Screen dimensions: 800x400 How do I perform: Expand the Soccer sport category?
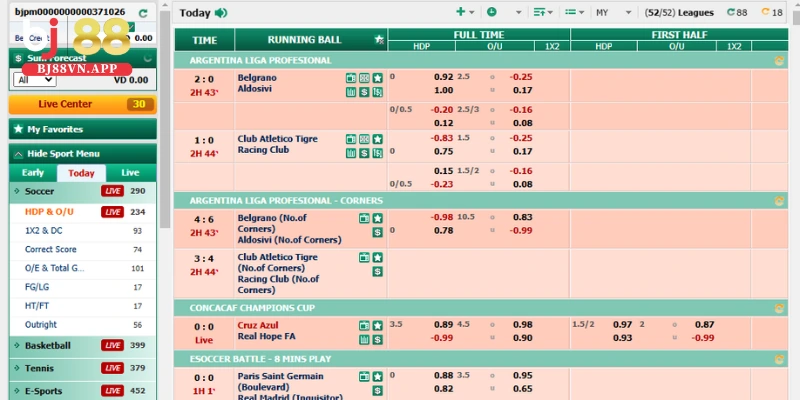83,191
